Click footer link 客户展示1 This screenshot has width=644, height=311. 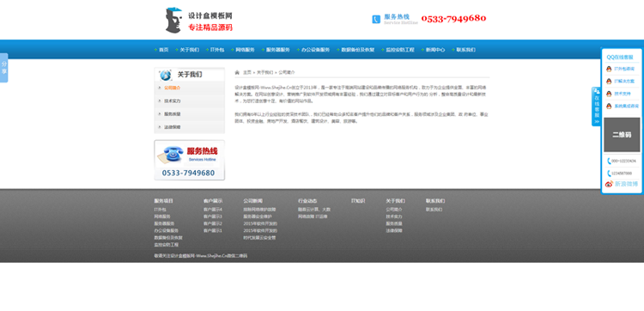click(x=213, y=230)
